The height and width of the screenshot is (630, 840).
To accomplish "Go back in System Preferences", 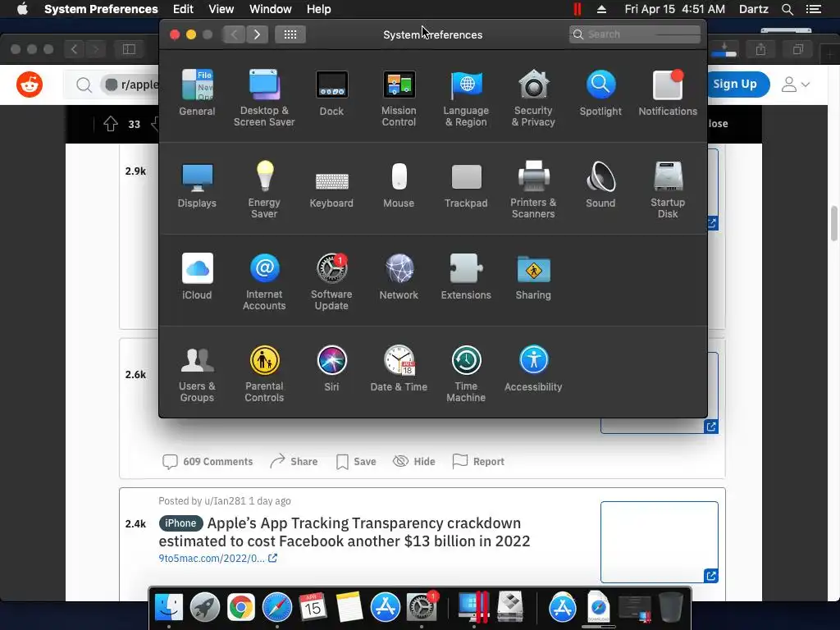I will click(x=234, y=34).
